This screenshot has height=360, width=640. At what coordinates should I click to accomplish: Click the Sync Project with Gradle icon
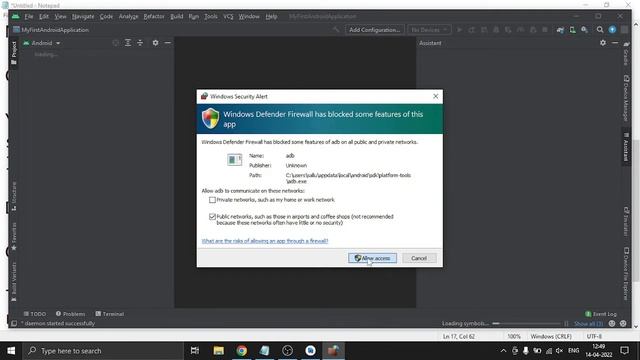coord(560,30)
